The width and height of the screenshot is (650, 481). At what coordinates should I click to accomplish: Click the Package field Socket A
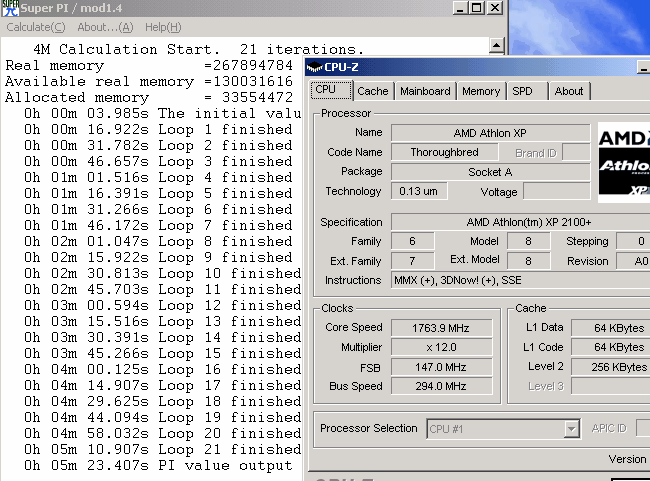pyautogui.click(x=490, y=172)
